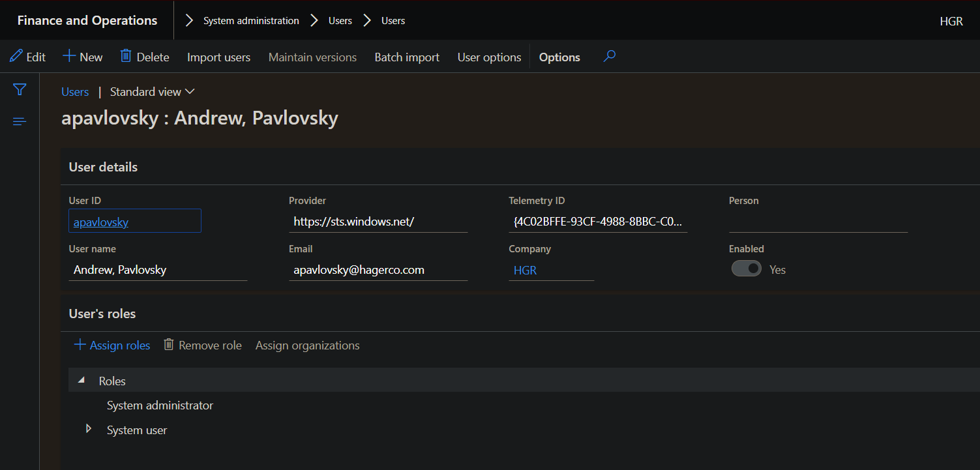Click the Assign roles plus icon
The width and height of the screenshot is (980, 470).
tap(80, 344)
